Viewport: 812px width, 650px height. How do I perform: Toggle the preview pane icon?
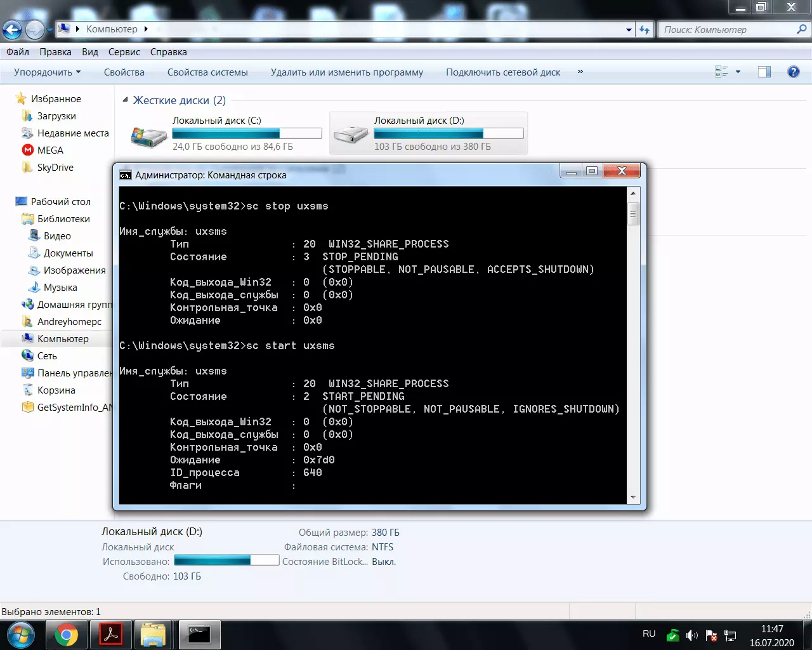[764, 72]
